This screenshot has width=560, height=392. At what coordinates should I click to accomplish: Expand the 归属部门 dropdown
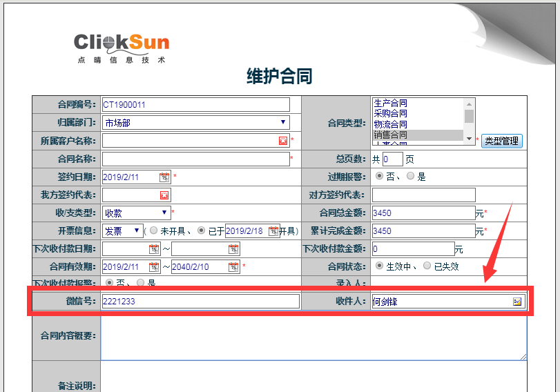tap(282, 123)
